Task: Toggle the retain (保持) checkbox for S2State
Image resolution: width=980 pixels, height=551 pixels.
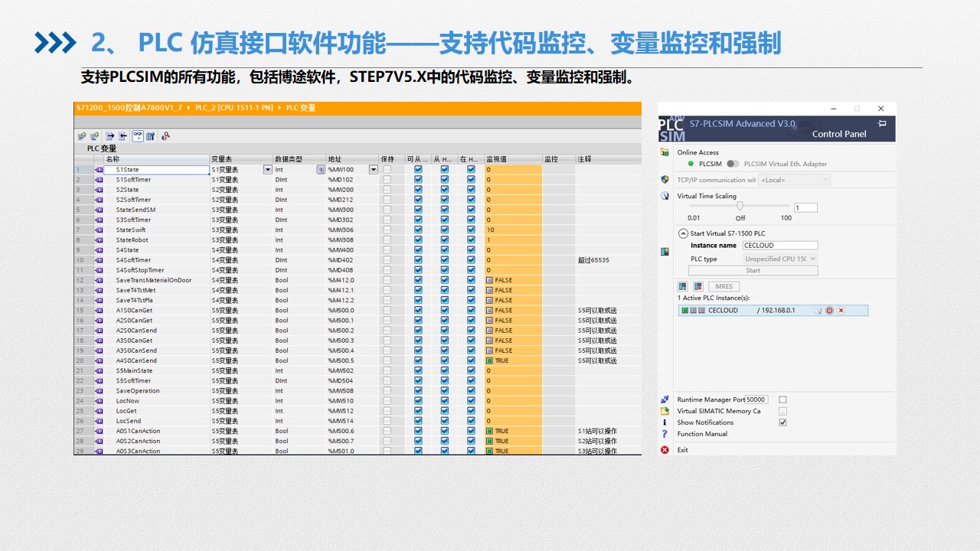Action: (387, 190)
